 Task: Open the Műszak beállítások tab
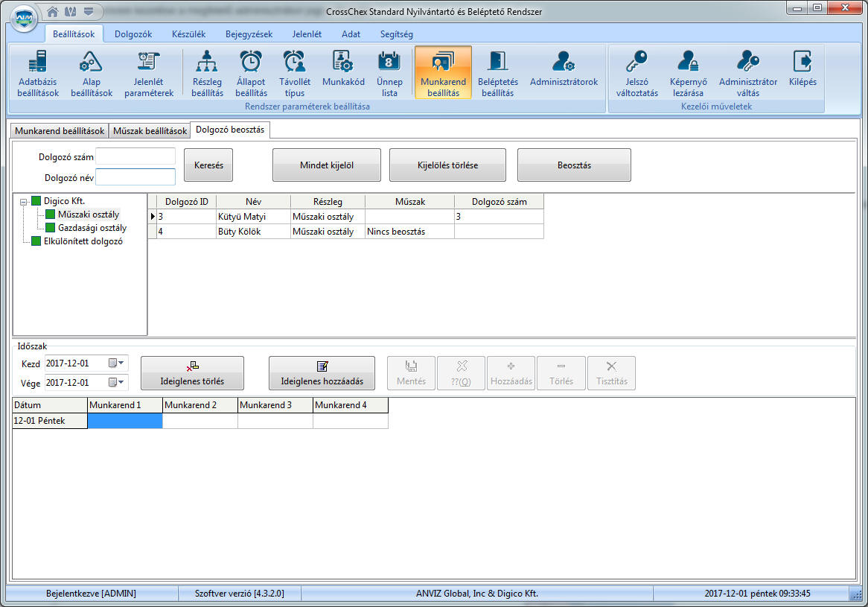click(x=150, y=130)
